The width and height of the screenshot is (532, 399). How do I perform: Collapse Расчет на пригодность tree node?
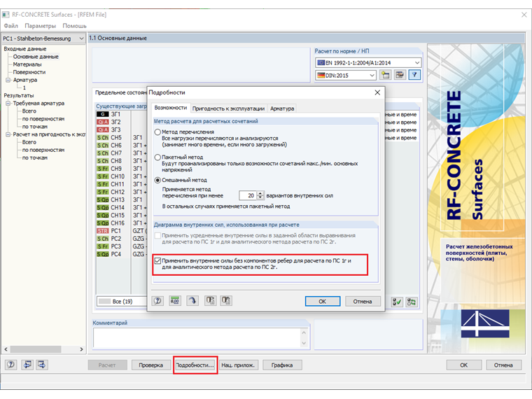(x=8, y=134)
